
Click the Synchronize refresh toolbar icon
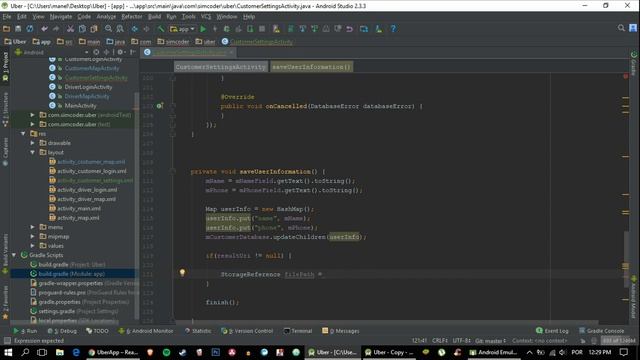(x=30, y=29)
